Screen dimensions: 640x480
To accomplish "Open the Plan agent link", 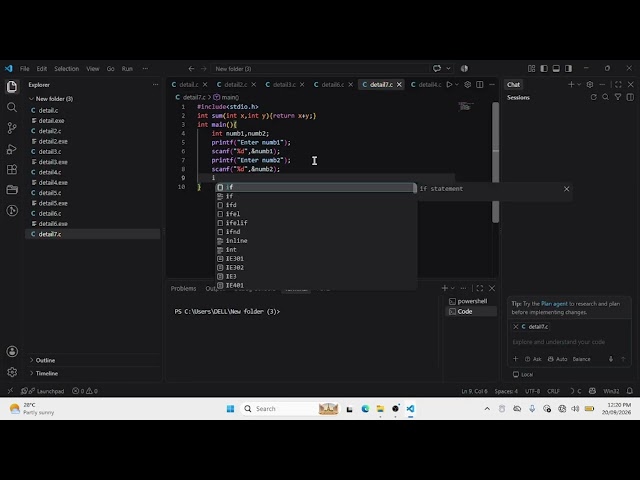I will click(554, 304).
